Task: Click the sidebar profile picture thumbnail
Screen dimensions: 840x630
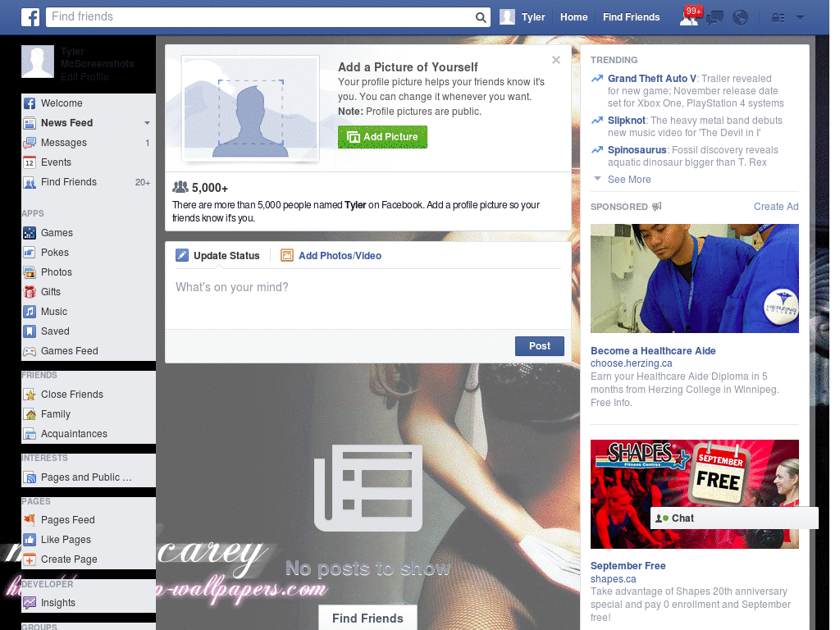Action: point(38,62)
